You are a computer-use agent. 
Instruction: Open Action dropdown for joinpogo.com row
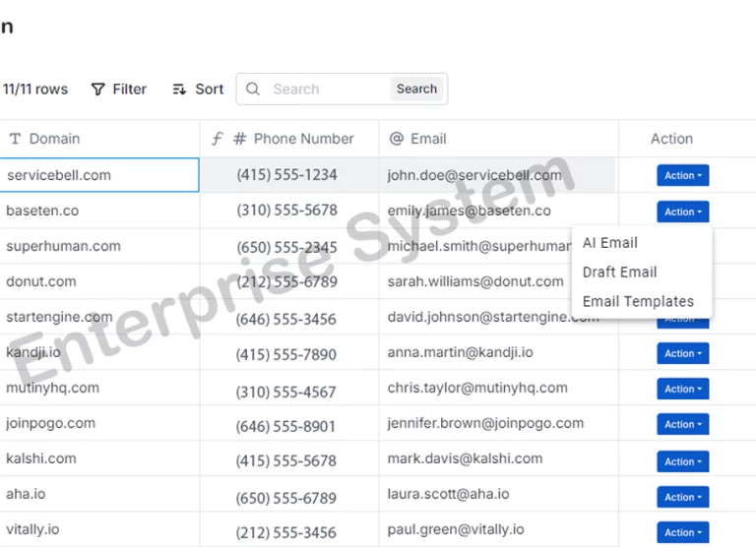(683, 424)
